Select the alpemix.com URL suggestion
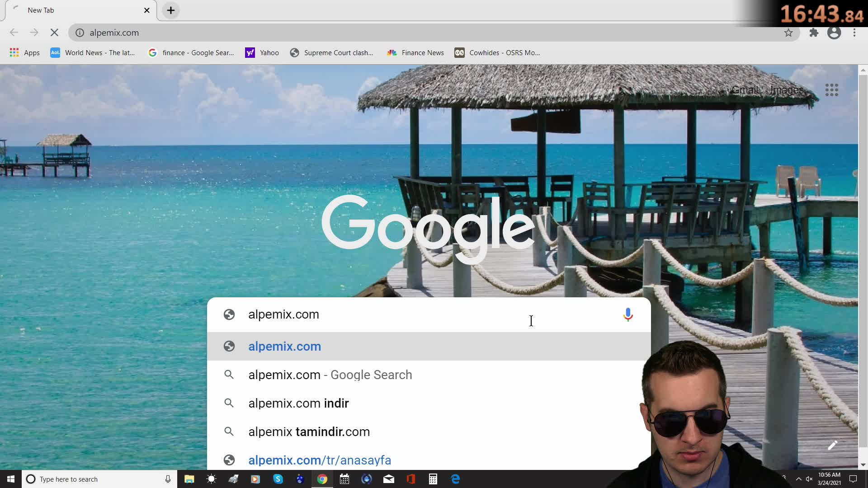This screenshot has width=868, height=488. [285, 347]
